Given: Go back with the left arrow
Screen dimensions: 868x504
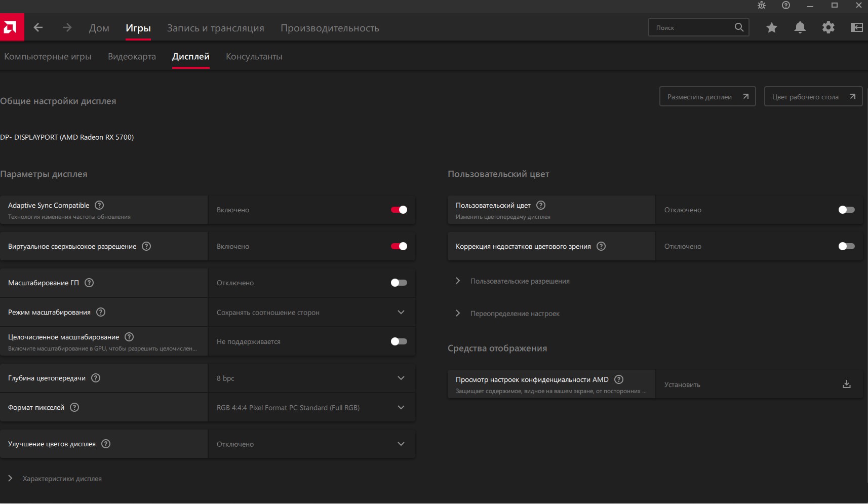Looking at the screenshot, I should tap(38, 27).
